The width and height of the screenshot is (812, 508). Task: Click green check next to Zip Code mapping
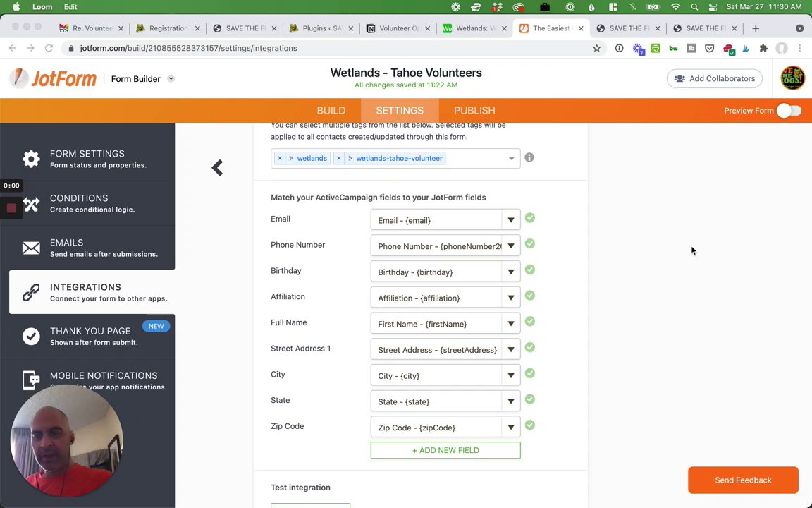pos(530,425)
